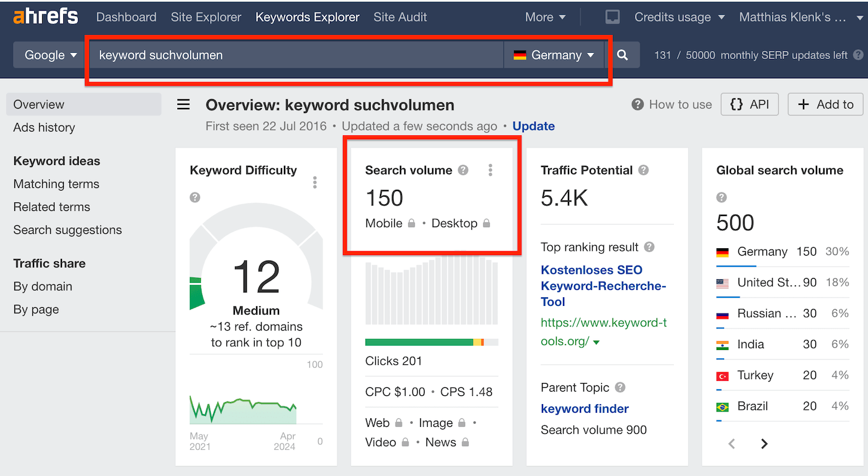Click the green clicks distribution bar
The width and height of the screenshot is (868, 476).
419,342
